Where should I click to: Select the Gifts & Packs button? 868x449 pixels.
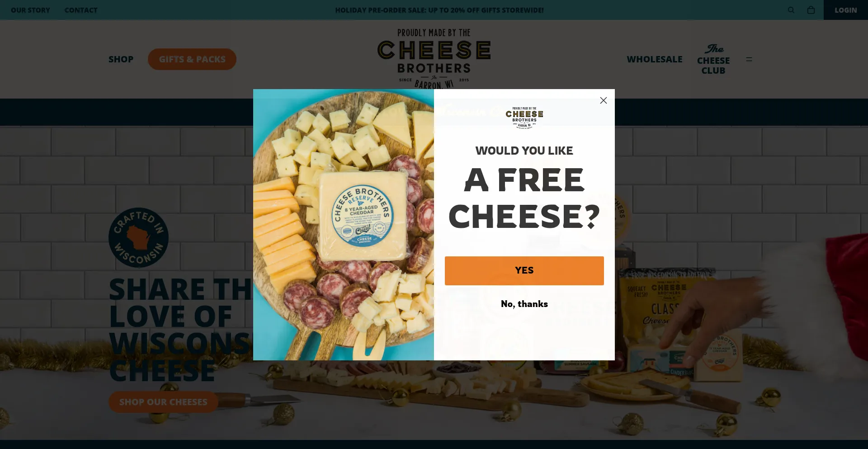192,59
